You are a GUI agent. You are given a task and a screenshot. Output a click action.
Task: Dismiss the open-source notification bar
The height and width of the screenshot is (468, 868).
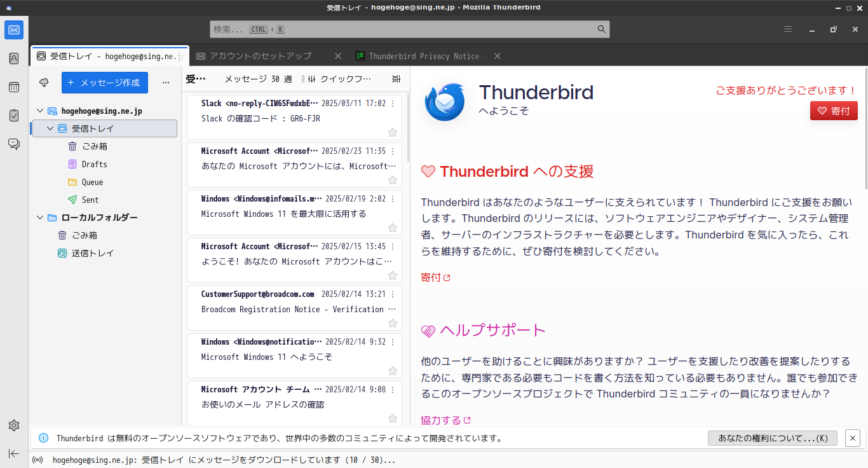pyautogui.click(x=853, y=438)
